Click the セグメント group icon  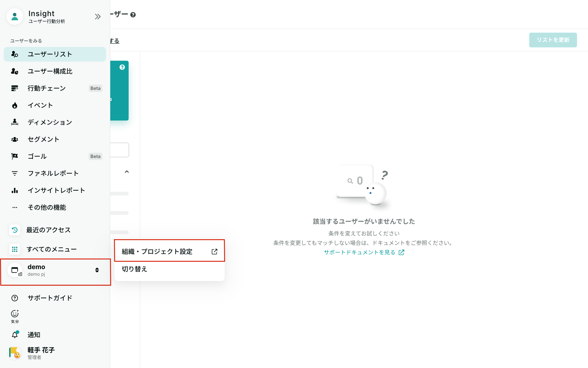pos(14,139)
